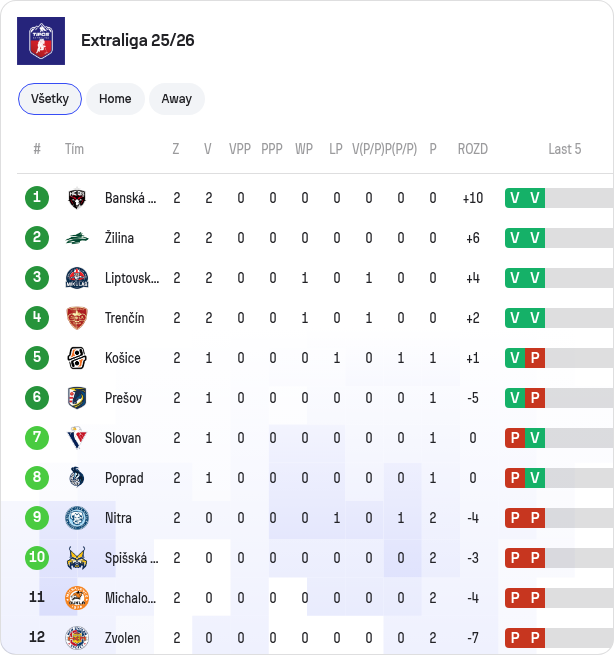Image resolution: width=614 pixels, height=655 pixels.
Task: Open the Zvolen team crest
Action: (x=77, y=638)
